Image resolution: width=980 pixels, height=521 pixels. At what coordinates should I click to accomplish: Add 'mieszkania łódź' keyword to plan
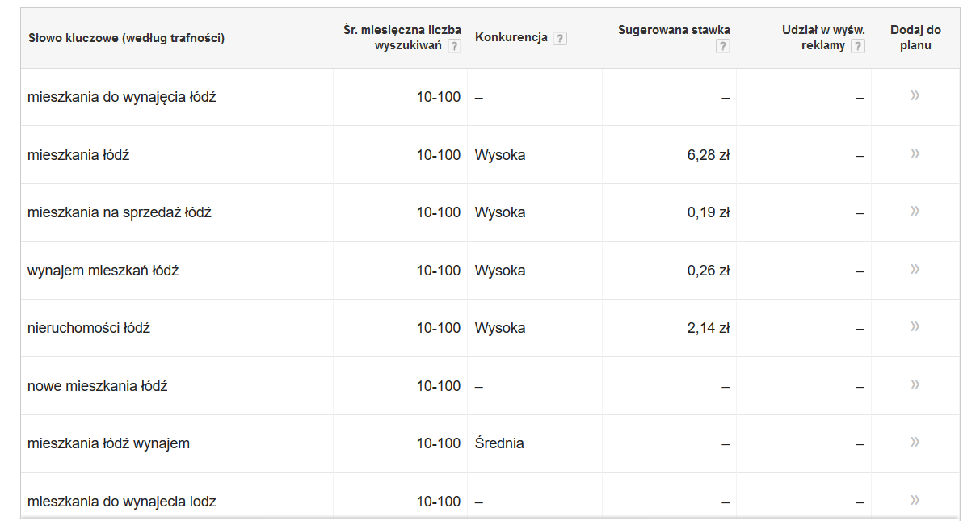coord(915,153)
